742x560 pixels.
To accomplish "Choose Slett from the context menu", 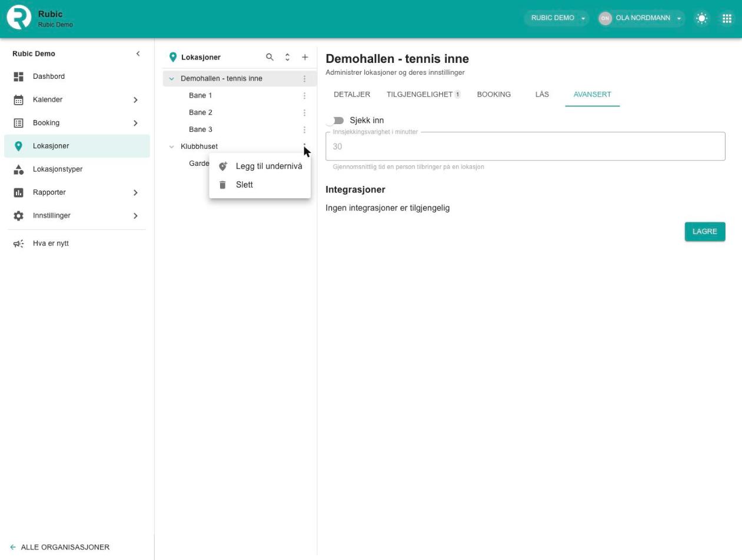I will 259,185.
